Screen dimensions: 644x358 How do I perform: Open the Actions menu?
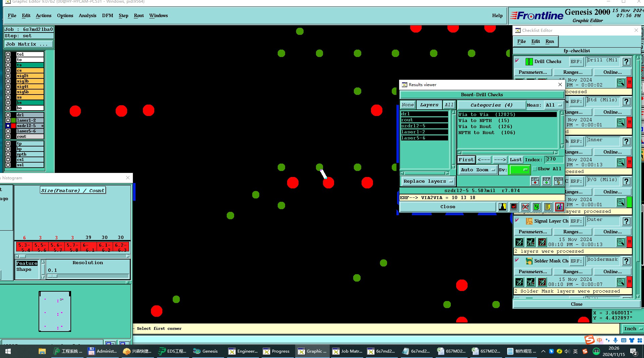click(44, 16)
